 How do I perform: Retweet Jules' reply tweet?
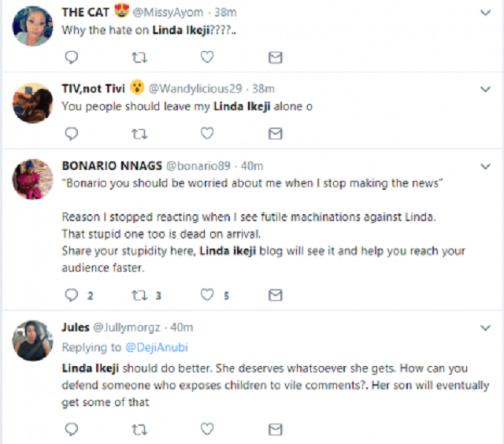139,429
